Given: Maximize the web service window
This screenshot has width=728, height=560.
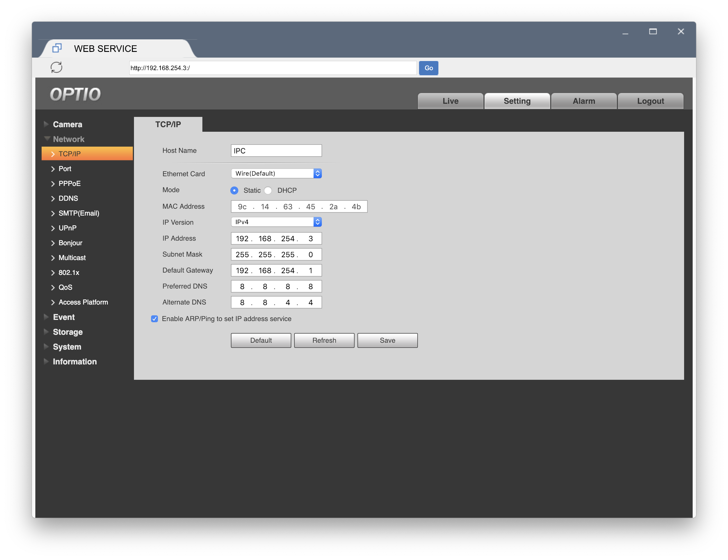Looking at the screenshot, I should pos(653,31).
